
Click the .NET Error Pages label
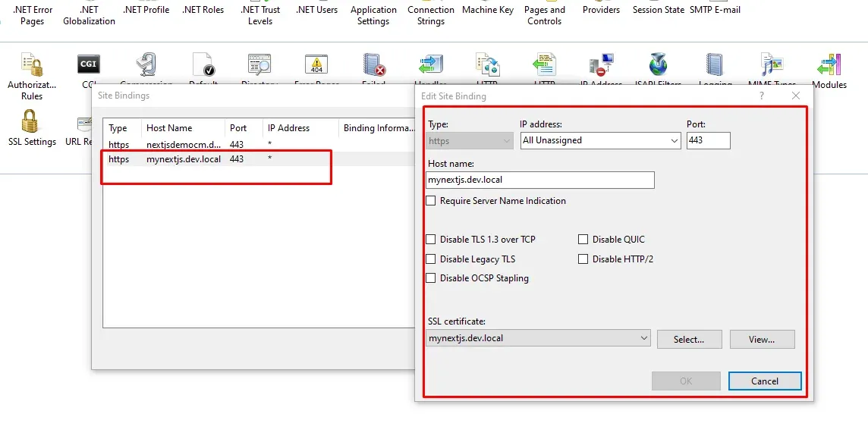(x=32, y=15)
